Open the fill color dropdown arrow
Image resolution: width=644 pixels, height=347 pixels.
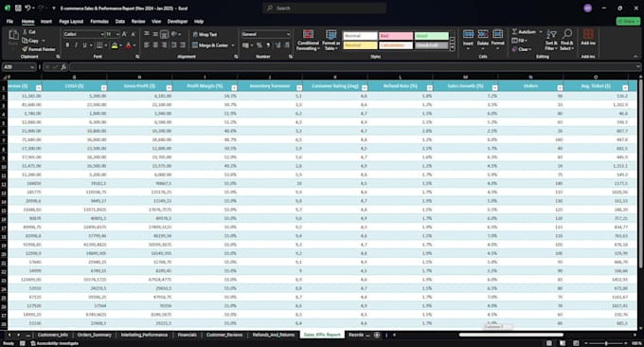(x=121, y=46)
